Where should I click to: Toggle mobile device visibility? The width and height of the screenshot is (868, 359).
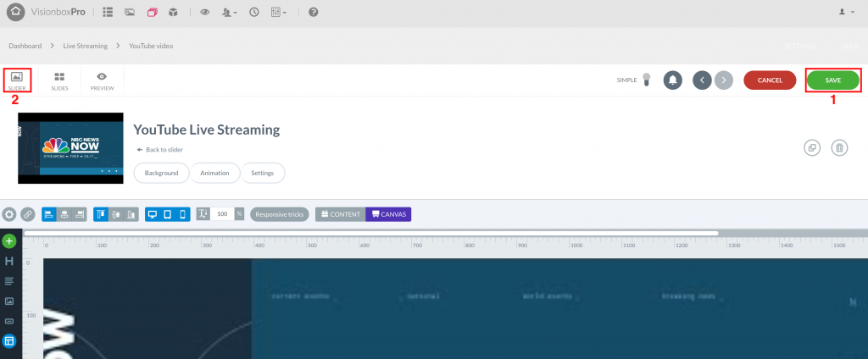pyautogui.click(x=183, y=214)
